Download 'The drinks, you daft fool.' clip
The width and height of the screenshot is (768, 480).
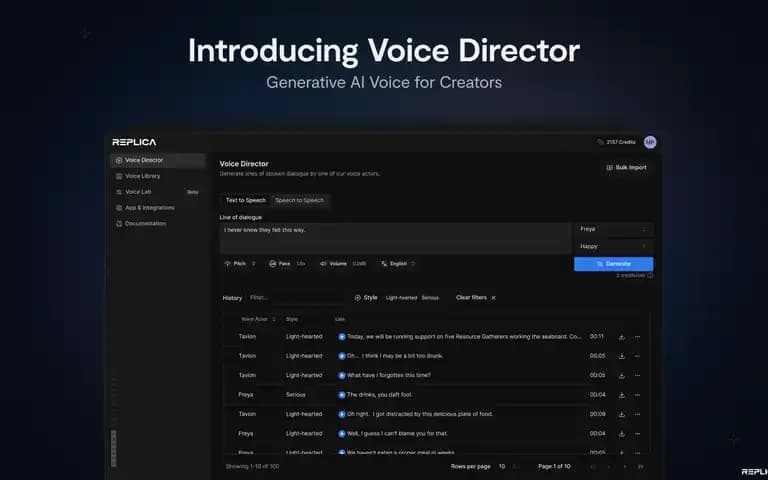pos(622,395)
